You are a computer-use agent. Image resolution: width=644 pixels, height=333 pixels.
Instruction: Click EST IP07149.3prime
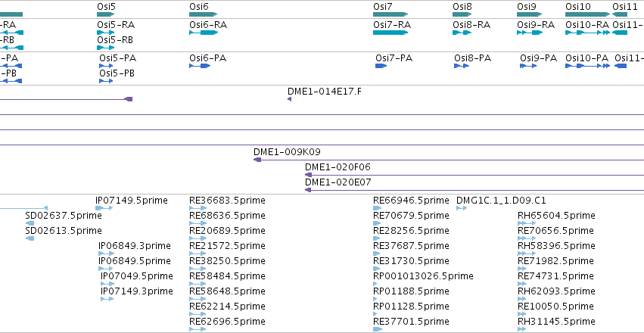(x=107, y=299)
